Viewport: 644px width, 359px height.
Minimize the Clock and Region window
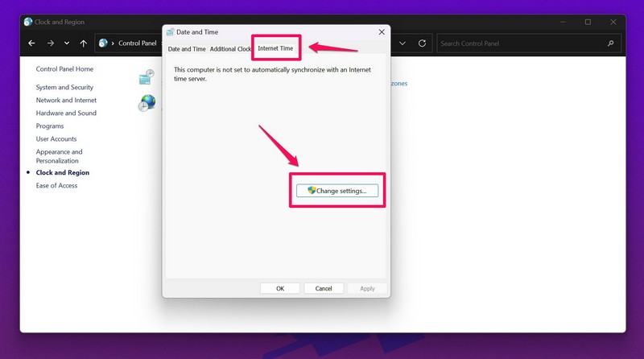563,22
